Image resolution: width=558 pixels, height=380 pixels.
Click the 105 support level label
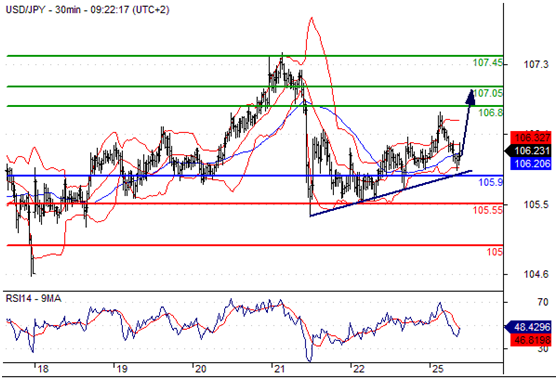click(495, 252)
